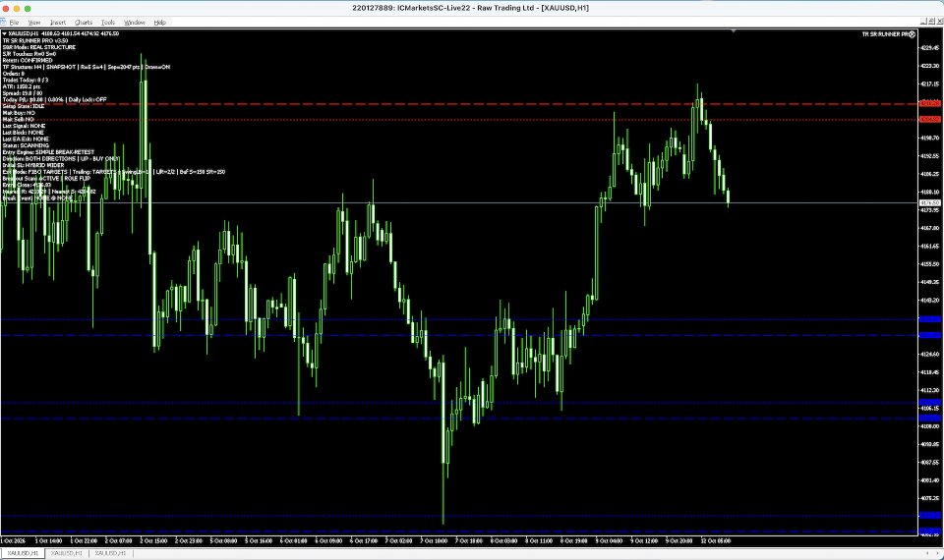
Task: Open the Help menu
Action: click(x=159, y=23)
